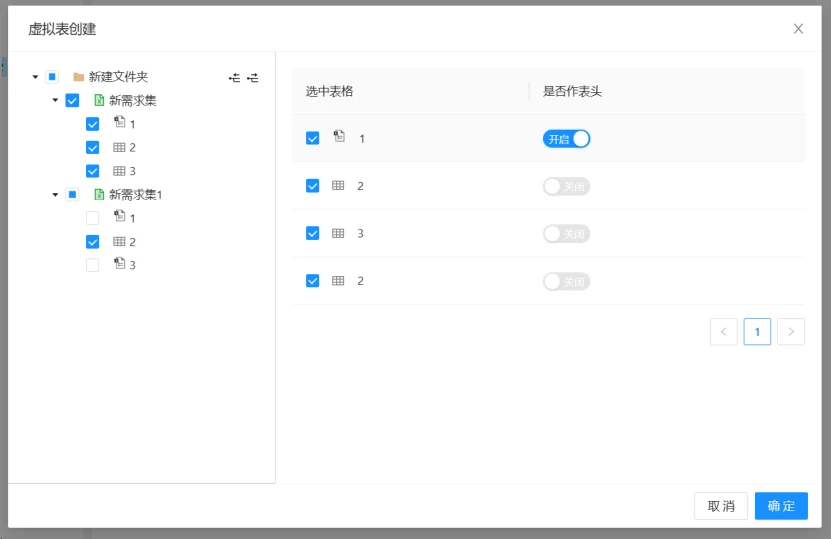Uncheck the bottom selected-table row checkbox

point(313,281)
